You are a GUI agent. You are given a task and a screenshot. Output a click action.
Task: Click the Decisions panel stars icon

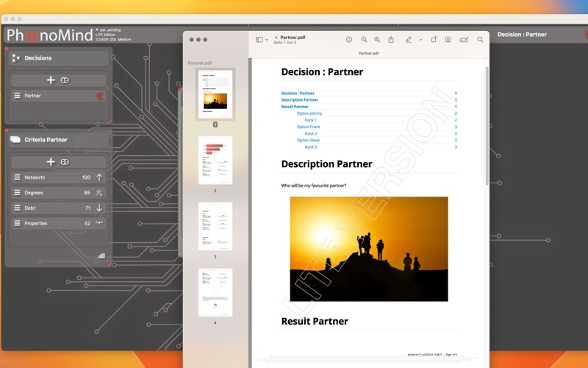point(15,58)
